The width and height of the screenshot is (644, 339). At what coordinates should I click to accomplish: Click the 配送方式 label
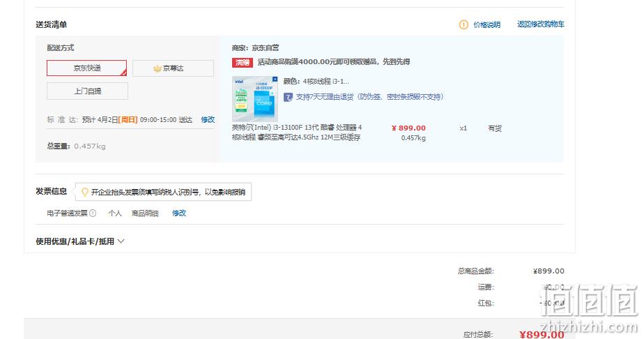point(61,48)
